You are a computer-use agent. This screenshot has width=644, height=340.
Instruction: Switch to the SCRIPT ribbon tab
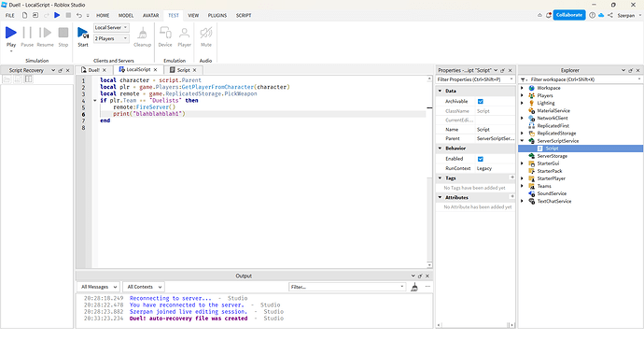click(x=244, y=15)
